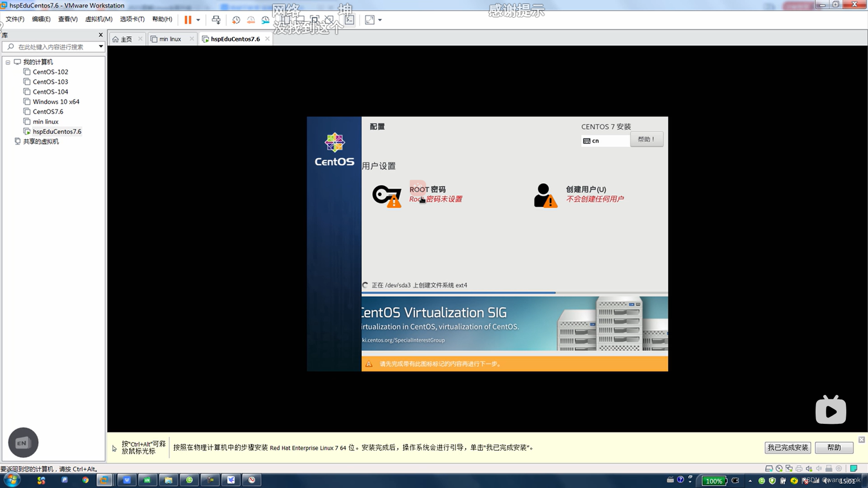
Task: Click the sound card status icon
Action: [809, 469]
